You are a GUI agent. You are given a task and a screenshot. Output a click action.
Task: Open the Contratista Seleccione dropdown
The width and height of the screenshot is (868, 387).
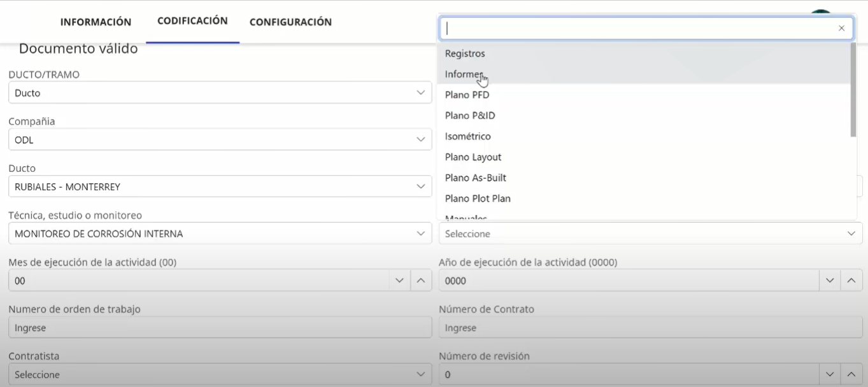[x=220, y=374]
